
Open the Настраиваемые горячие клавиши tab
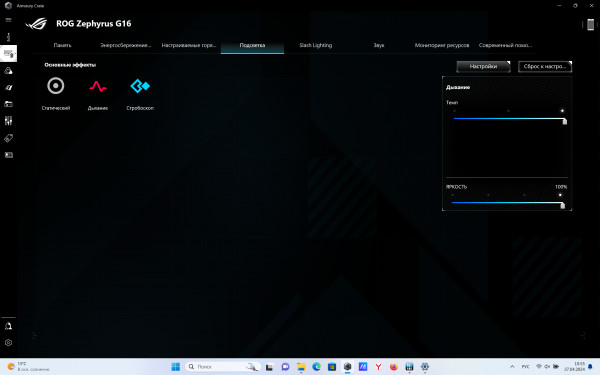tap(189, 45)
